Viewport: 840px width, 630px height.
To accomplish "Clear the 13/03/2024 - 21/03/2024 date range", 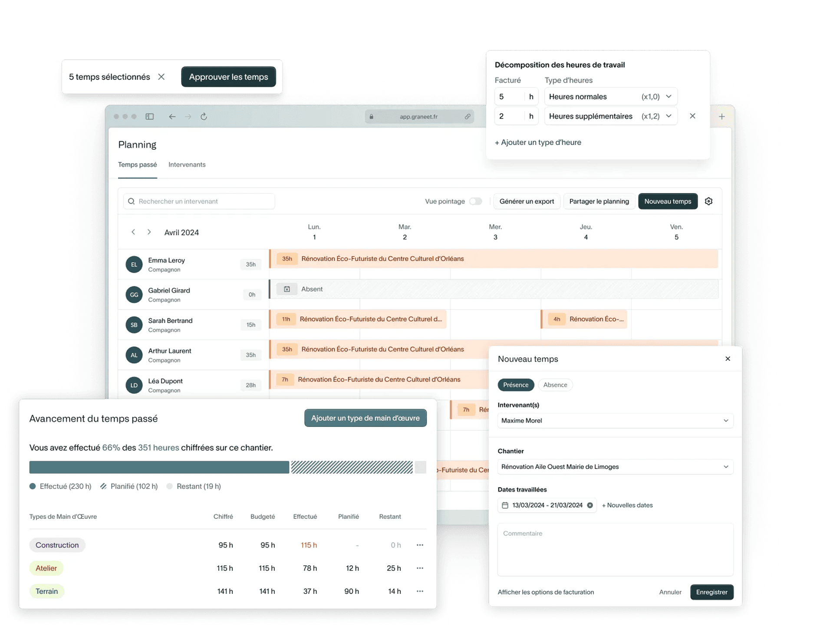I will tap(590, 505).
